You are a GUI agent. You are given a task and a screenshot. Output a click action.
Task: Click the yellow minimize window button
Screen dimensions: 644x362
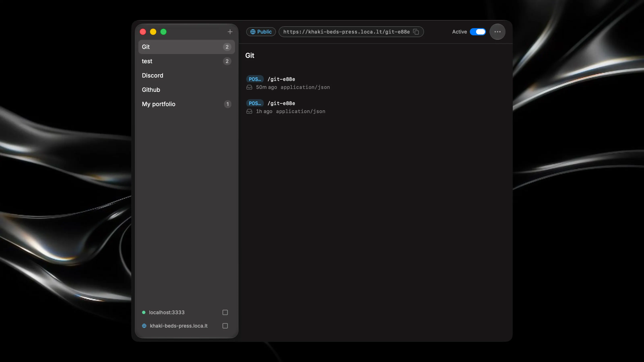coord(153,32)
